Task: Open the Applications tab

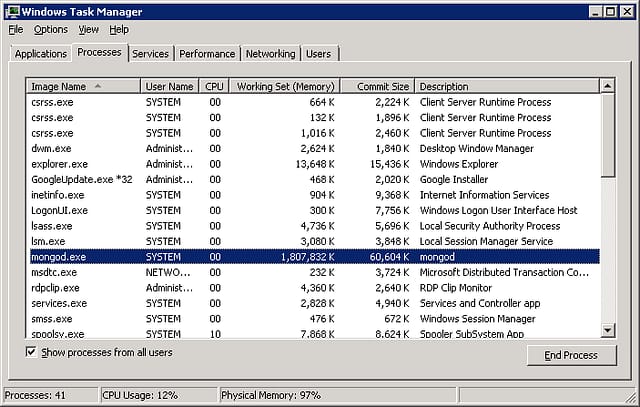Action: 41,54
